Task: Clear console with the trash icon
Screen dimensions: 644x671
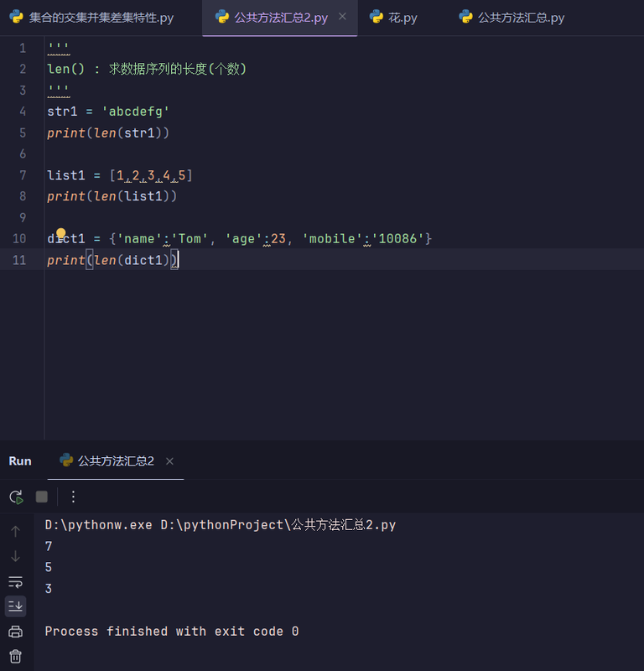Action: 15,657
